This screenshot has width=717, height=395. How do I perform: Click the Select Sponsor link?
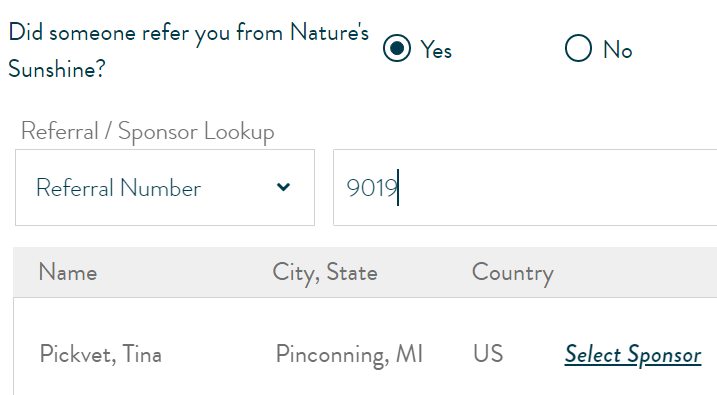pyautogui.click(x=633, y=355)
